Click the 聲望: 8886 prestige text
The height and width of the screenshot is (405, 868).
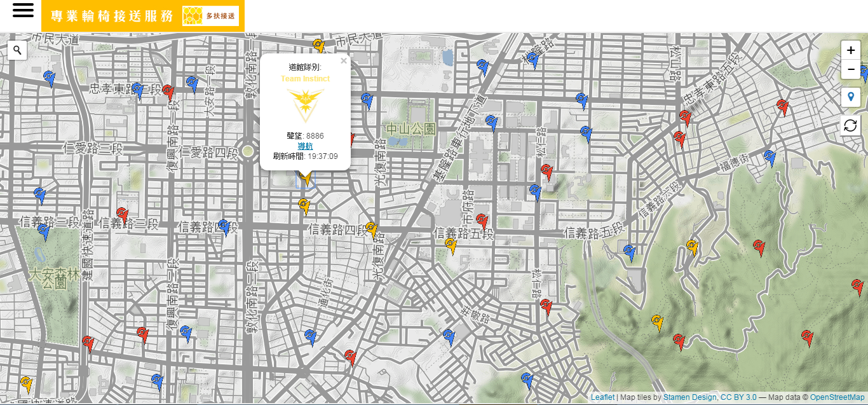point(305,136)
